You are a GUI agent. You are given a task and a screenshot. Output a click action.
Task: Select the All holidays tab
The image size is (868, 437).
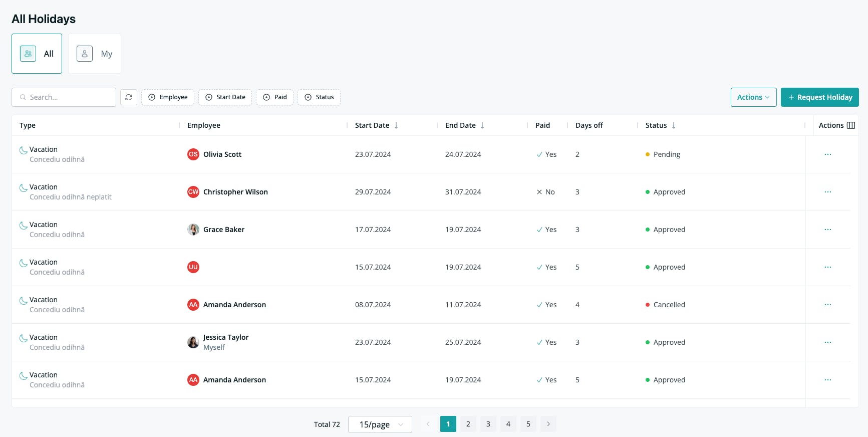tap(37, 54)
